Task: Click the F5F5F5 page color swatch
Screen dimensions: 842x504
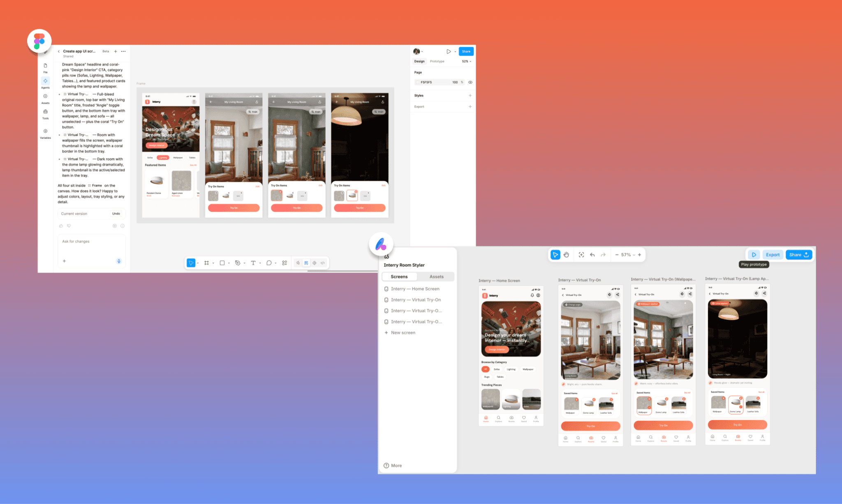Action: click(x=418, y=82)
